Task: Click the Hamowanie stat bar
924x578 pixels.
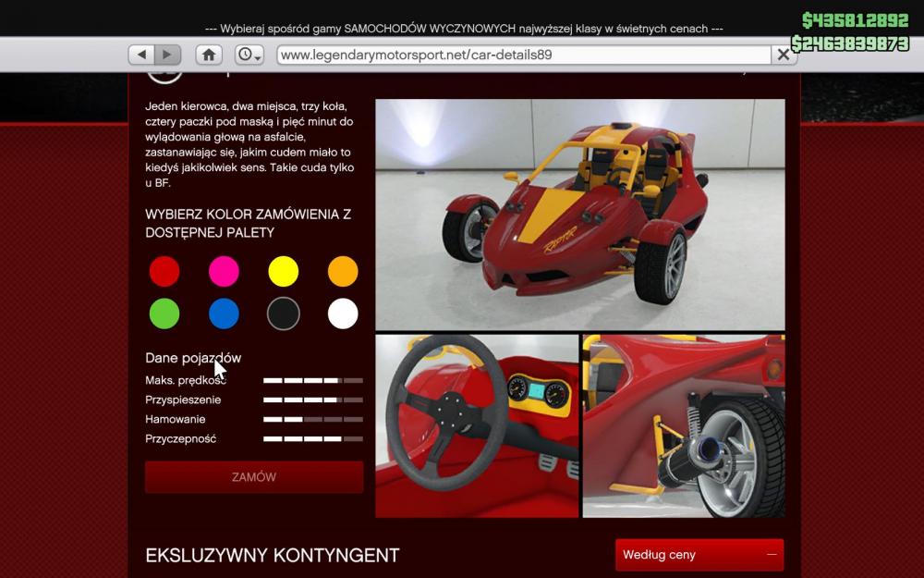Action: click(313, 419)
